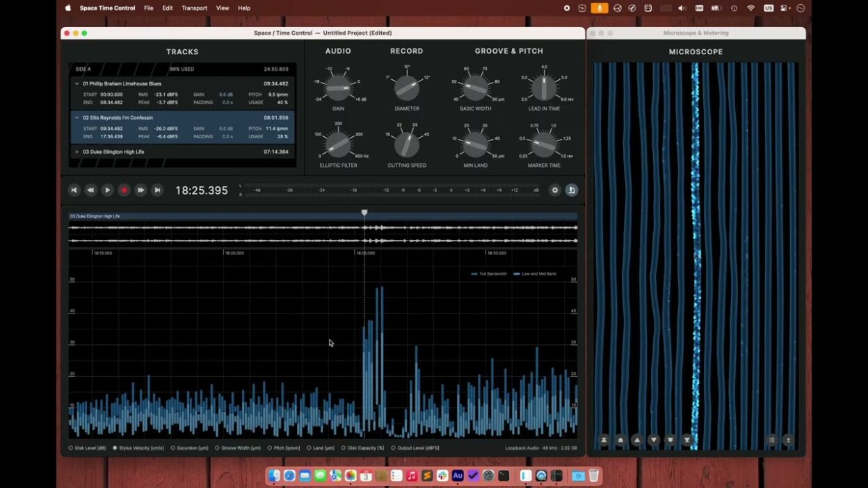Screen dimensions: 868x488
Task: Click the playhead marker above the waveform
Action: [x=364, y=213]
